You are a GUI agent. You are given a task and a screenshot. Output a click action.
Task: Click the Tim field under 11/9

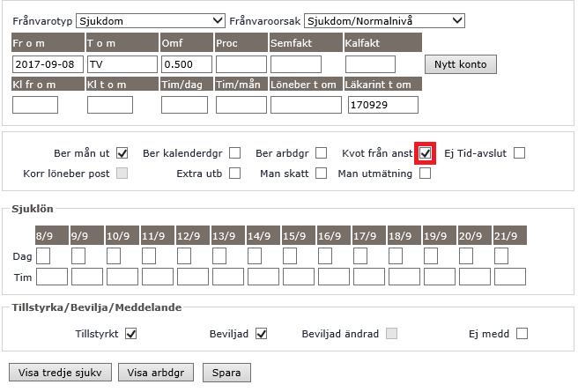click(x=158, y=277)
